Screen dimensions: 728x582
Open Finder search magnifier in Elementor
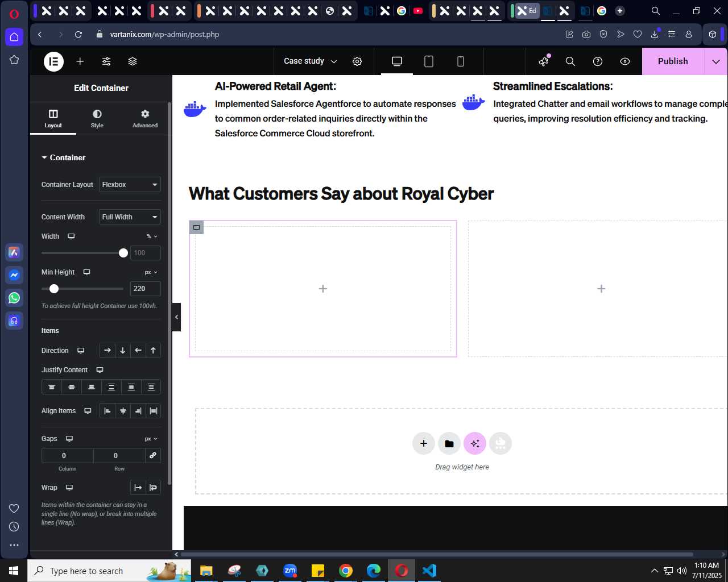coord(570,61)
